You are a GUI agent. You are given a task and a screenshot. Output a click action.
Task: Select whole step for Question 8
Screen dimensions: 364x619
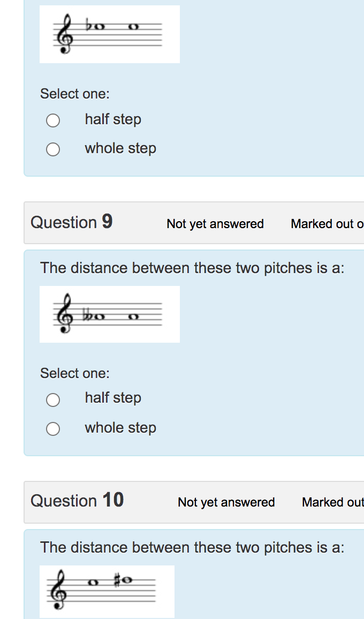click(53, 149)
